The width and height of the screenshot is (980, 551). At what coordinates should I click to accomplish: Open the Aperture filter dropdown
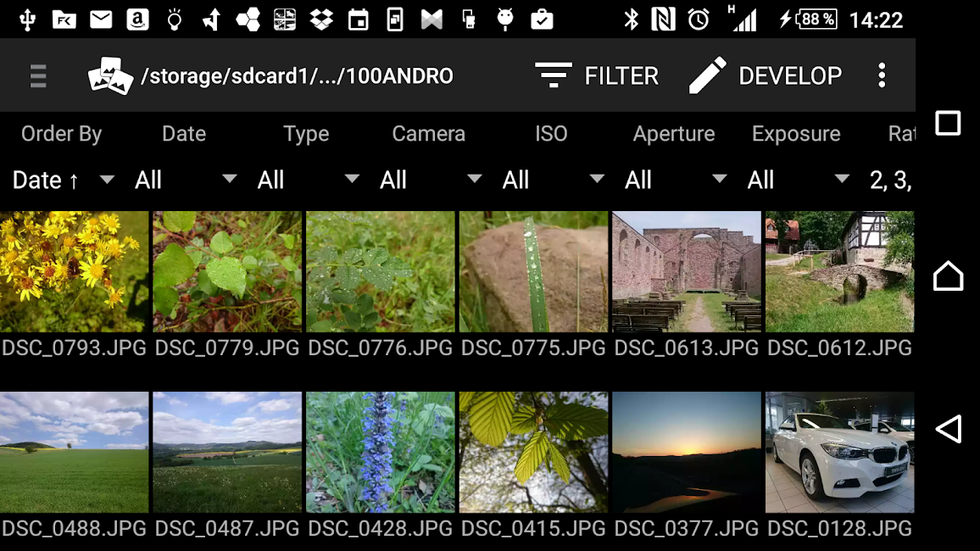[675, 180]
